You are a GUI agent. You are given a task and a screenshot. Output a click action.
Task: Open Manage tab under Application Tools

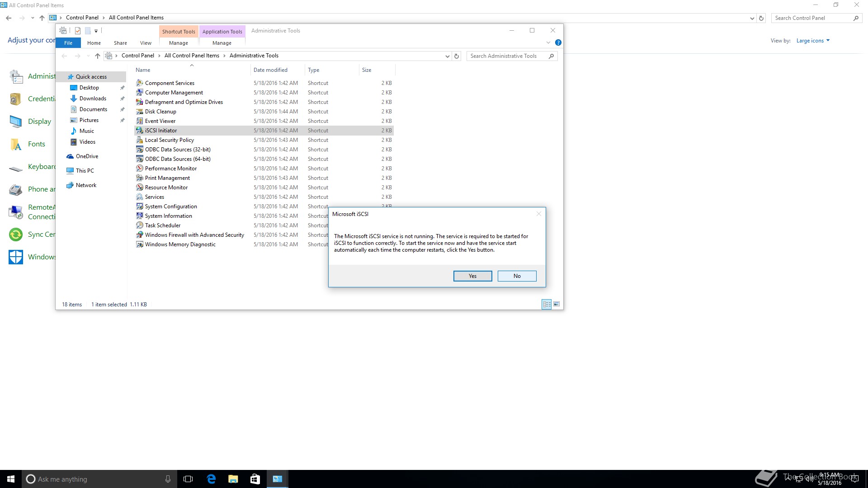coord(222,43)
